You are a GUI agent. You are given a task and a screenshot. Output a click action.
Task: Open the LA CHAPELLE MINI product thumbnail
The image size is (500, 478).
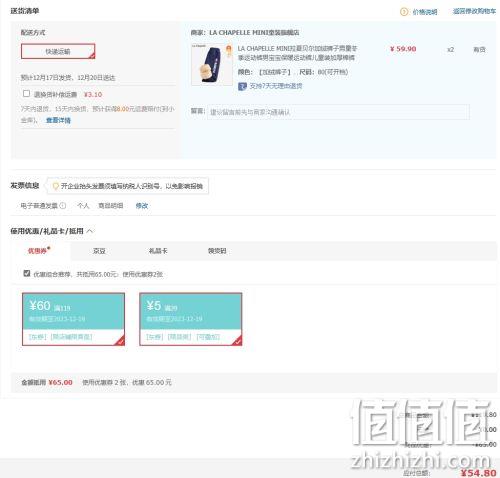coord(212,64)
